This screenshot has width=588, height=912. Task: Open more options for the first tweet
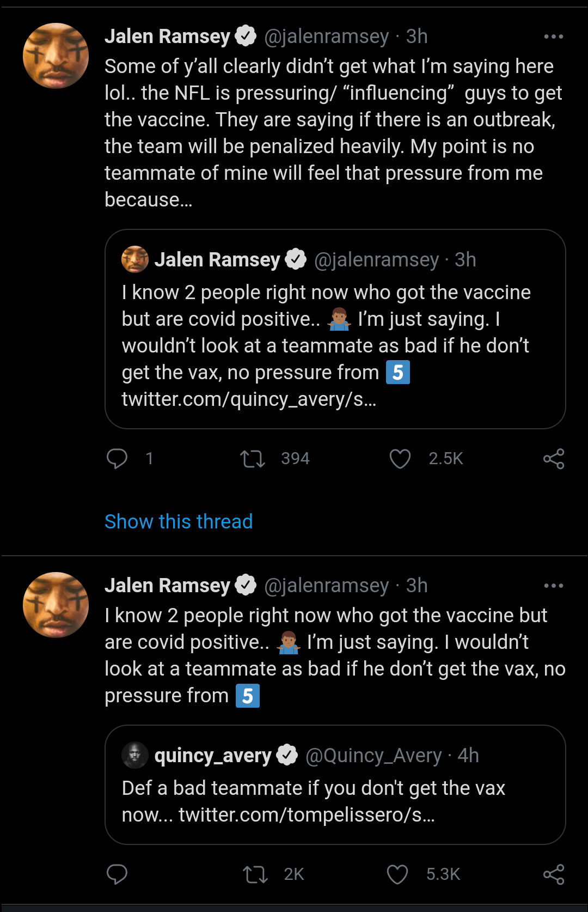coord(554,37)
